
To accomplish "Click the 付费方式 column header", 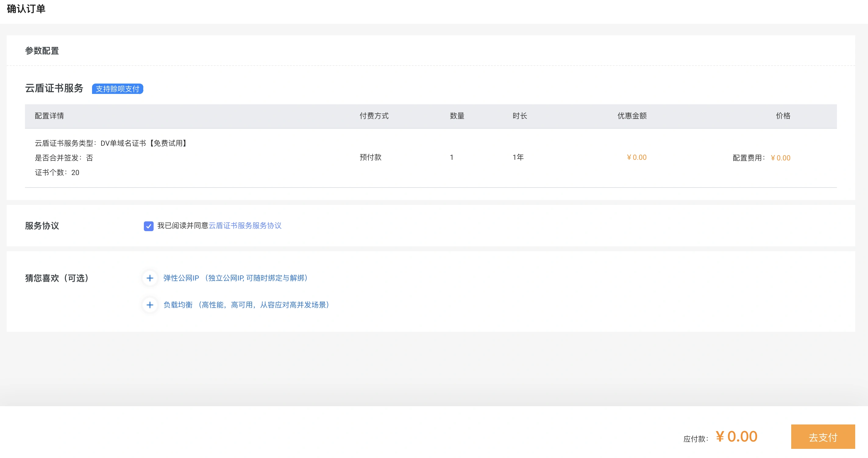I will click(374, 116).
